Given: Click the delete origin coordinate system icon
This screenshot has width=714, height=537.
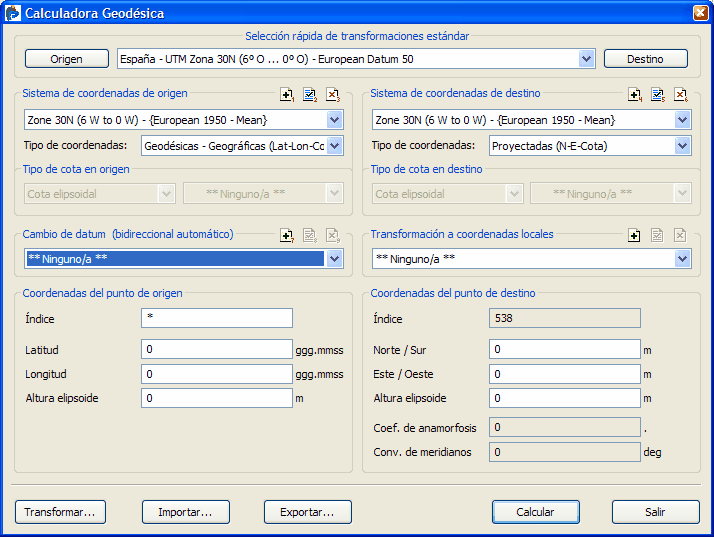Looking at the screenshot, I should (333, 95).
